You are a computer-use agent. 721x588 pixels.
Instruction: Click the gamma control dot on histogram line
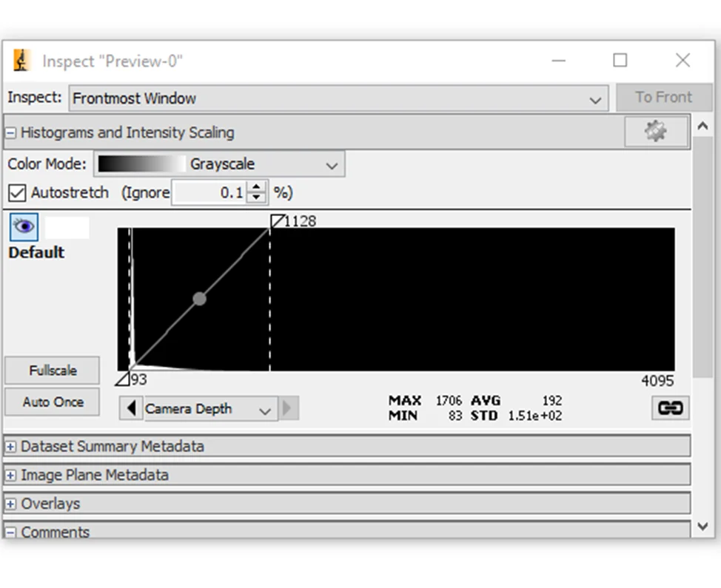[x=200, y=299]
